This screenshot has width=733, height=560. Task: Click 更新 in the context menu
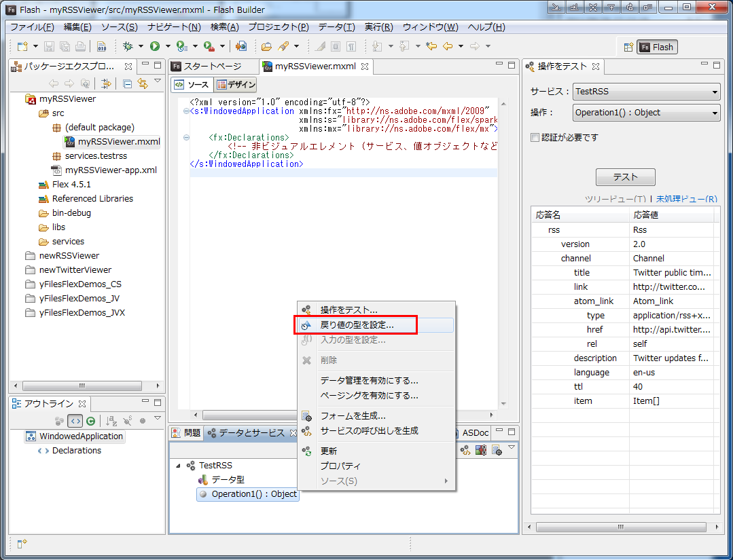point(376,451)
